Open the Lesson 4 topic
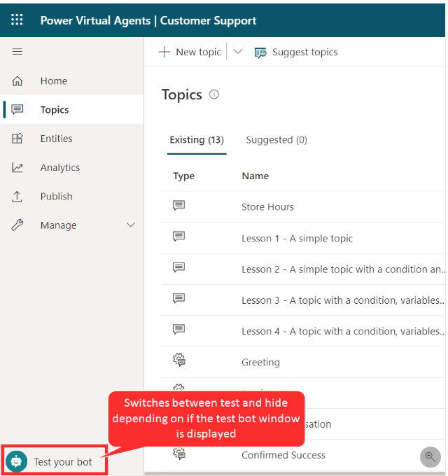This screenshot has width=448, height=476. [343, 331]
